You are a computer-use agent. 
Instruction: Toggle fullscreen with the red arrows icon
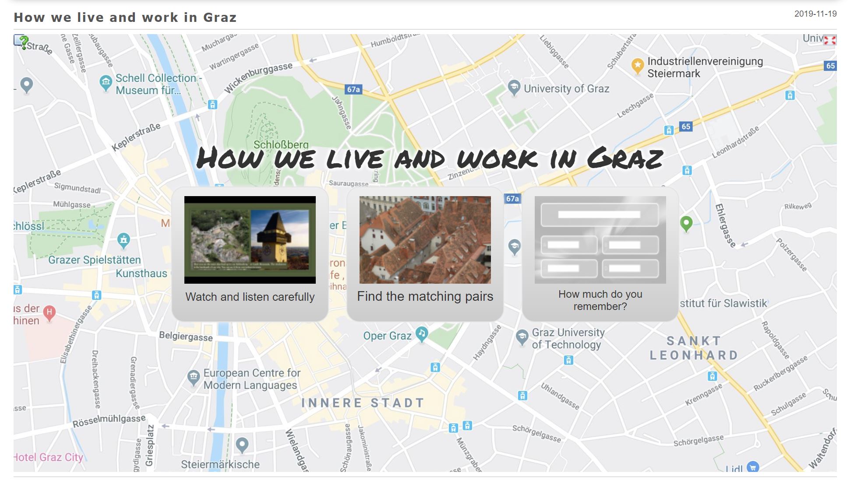point(829,40)
